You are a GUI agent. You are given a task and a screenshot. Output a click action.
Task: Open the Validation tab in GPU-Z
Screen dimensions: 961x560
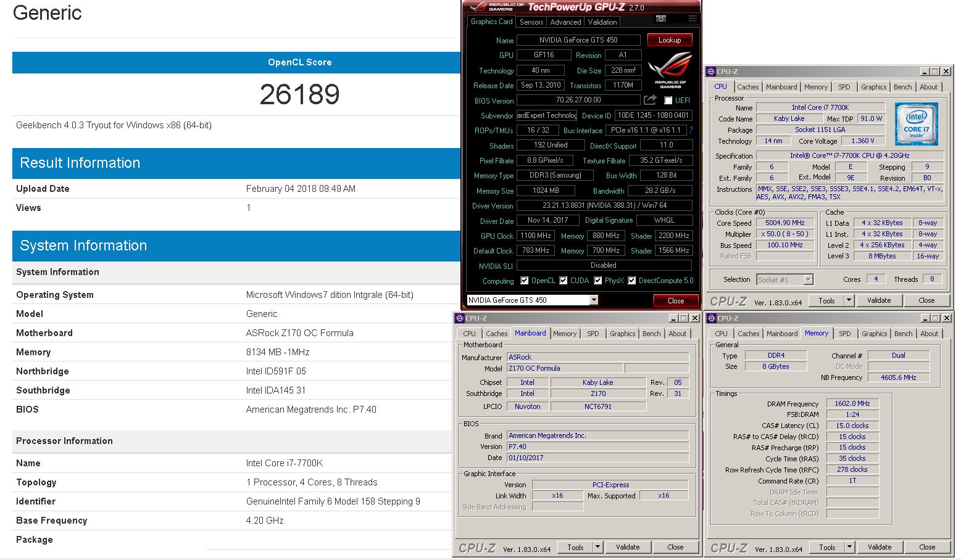point(602,22)
